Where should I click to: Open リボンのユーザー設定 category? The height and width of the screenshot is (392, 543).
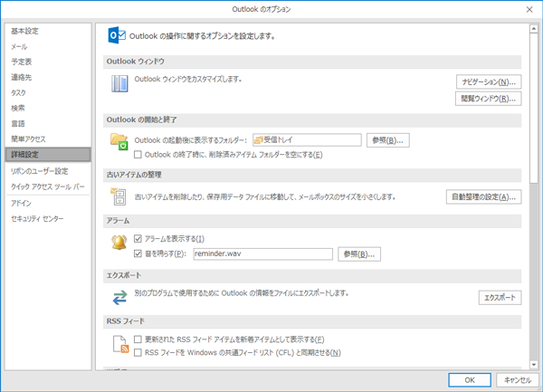(x=48, y=171)
